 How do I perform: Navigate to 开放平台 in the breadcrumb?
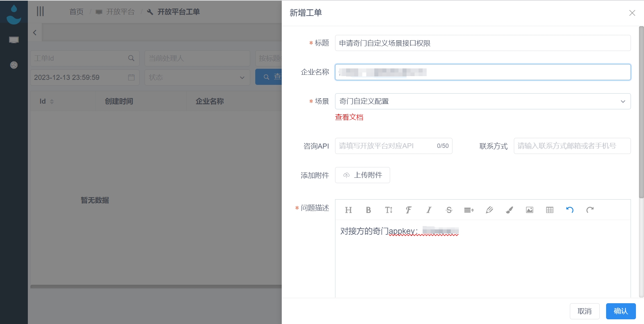tap(120, 12)
